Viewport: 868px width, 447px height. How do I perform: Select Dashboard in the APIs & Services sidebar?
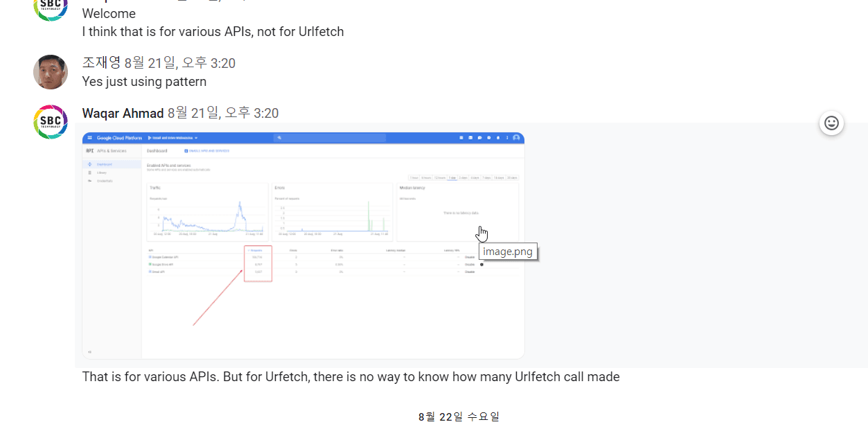[x=104, y=164]
